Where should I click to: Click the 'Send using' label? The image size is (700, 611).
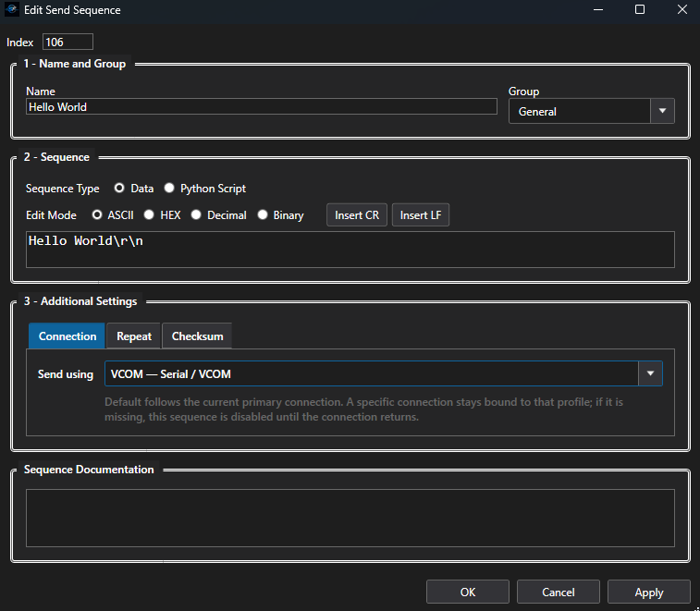pyautogui.click(x=65, y=374)
